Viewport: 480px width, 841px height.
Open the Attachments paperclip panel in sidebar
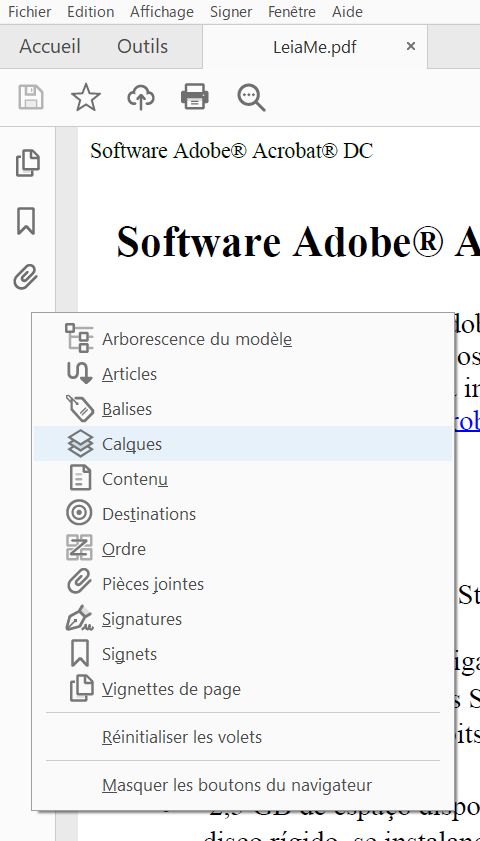[x=26, y=278]
